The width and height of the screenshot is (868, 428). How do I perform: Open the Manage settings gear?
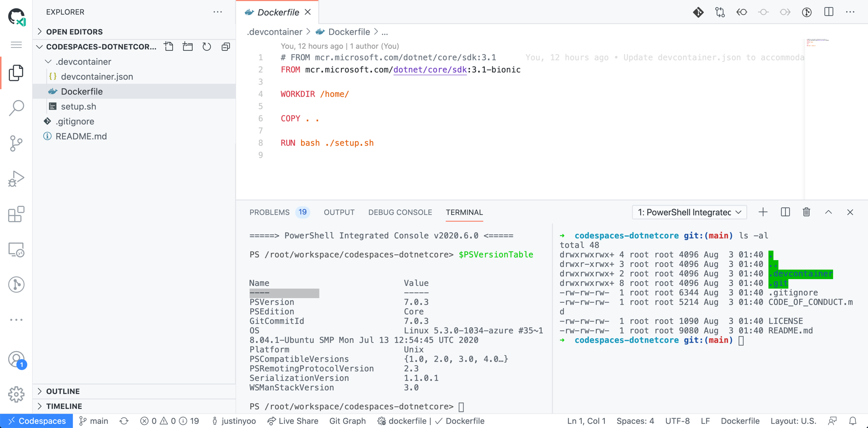(x=16, y=394)
